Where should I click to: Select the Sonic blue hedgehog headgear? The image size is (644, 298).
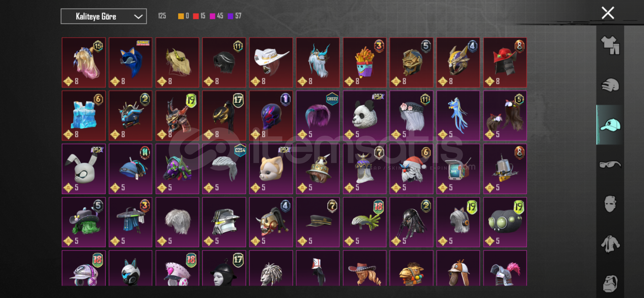click(130, 62)
